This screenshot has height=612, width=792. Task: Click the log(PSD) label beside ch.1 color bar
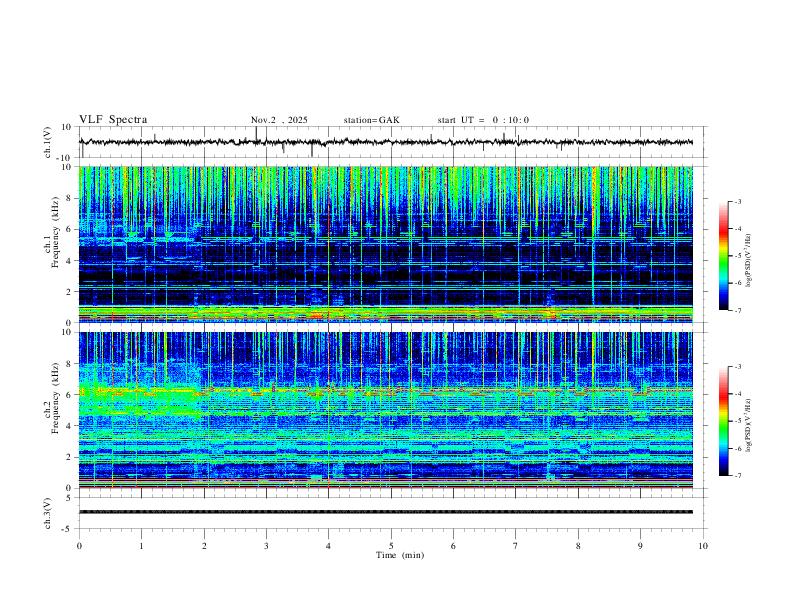(x=749, y=260)
